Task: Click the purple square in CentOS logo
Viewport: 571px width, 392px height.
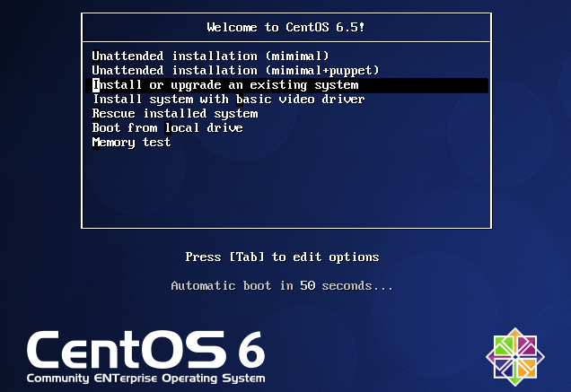Action: tap(526, 346)
